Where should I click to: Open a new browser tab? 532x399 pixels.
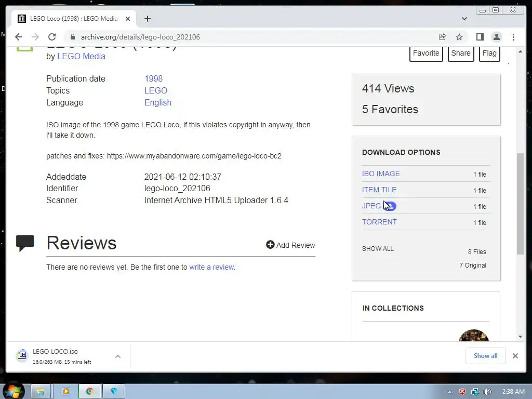click(x=147, y=19)
